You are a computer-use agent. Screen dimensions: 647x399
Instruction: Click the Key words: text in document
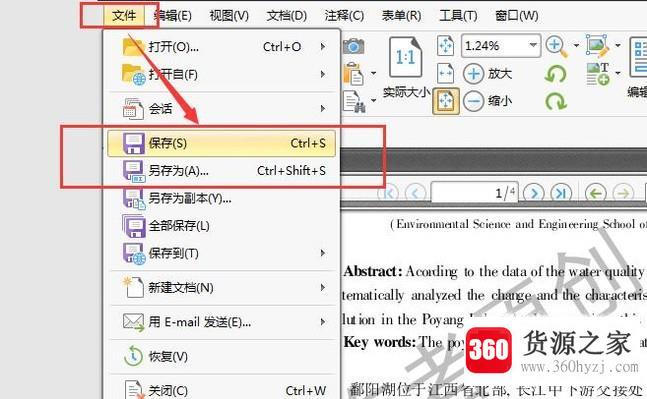click(x=380, y=342)
